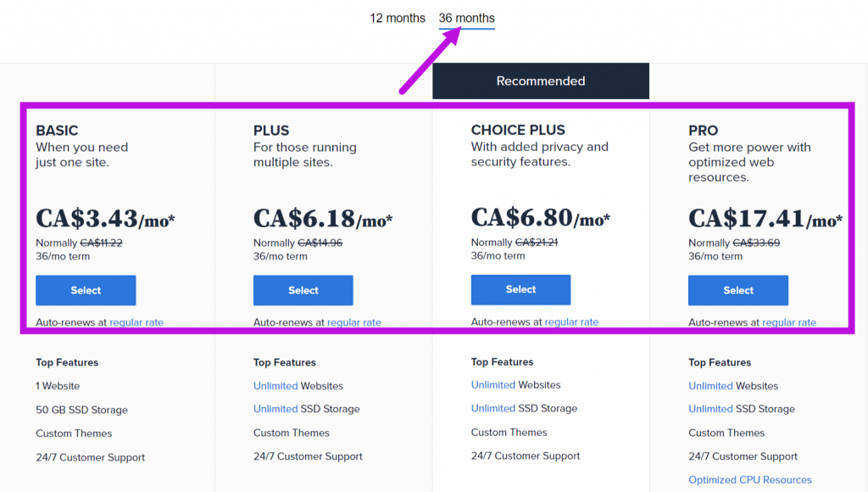Select the PRO plan
868x492 pixels.
[737, 290]
